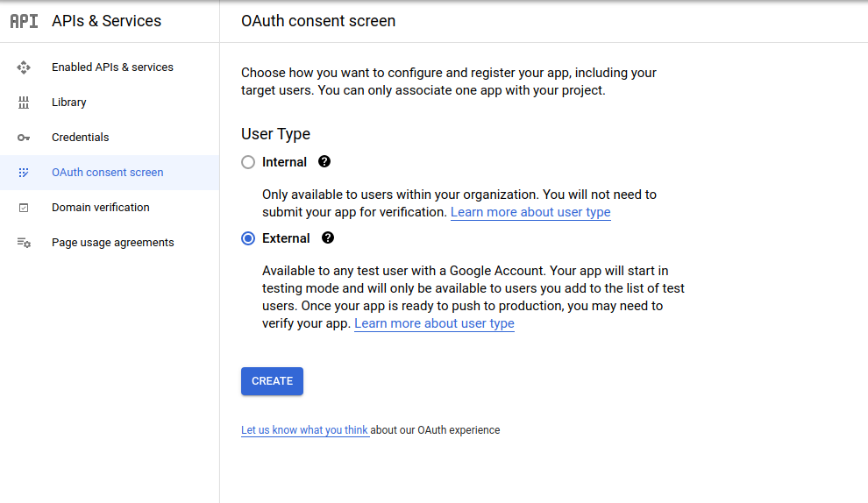
Task: Open help tooltip next to Internal
Action: coord(324,161)
